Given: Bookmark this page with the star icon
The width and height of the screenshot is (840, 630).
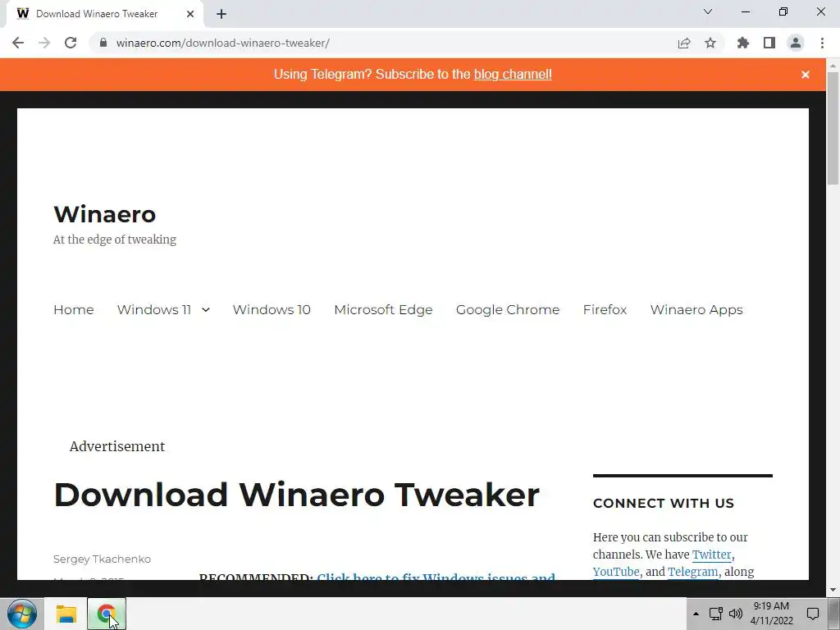Looking at the screenshot, I should tap(710, 43).
